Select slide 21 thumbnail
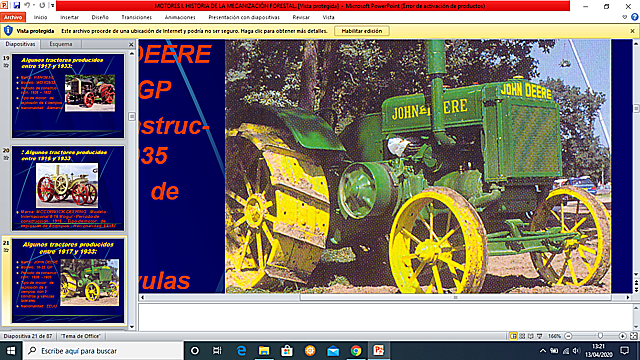640x360 pixels. (68, 280)
